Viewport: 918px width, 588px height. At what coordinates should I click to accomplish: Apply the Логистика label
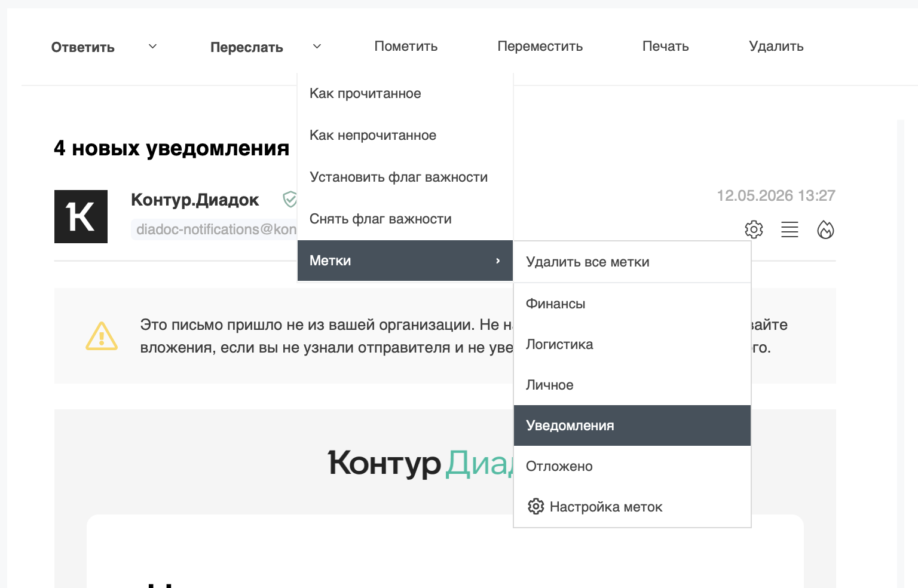pyautogui.click(x=632, y=344)
